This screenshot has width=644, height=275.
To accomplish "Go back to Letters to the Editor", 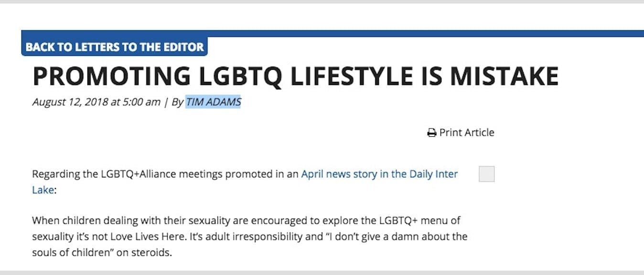I will coord(115,47).
